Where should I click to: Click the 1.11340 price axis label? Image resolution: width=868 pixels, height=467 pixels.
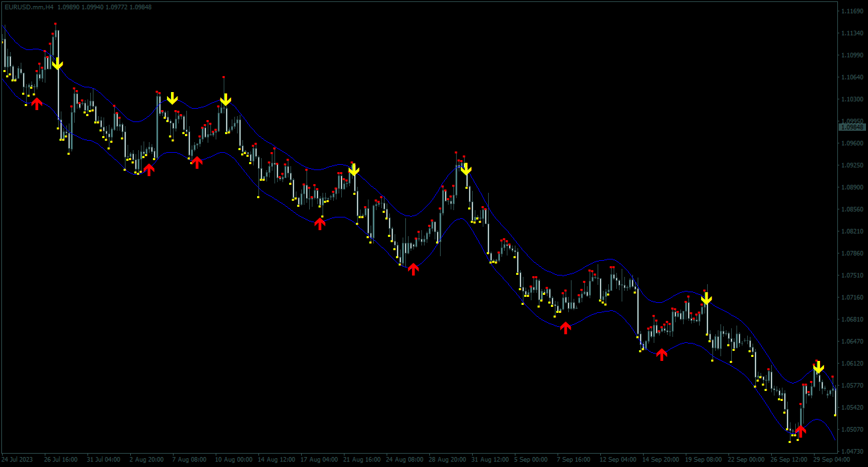pos(852,33)
